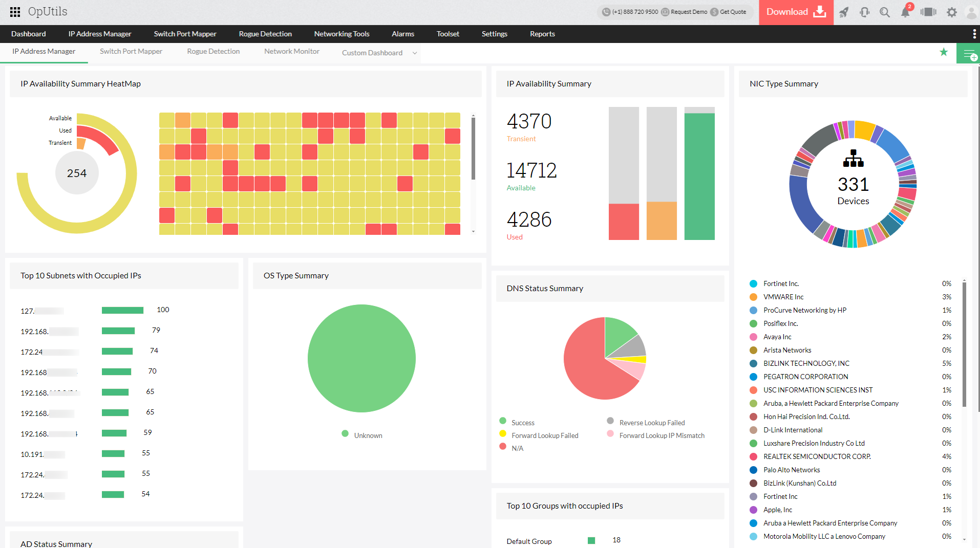Open the Switch Port Mapper menu in the black bar
Image resolution: width=980 pixels, height=548 pixels.
tap(185, 34)
